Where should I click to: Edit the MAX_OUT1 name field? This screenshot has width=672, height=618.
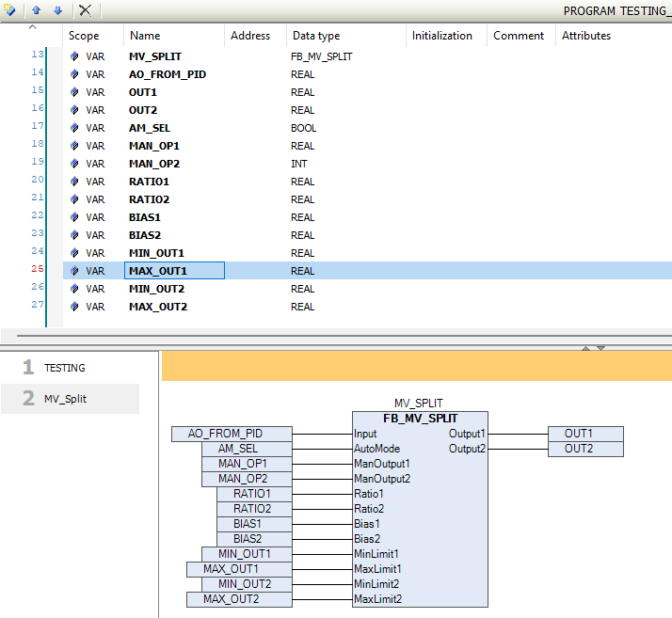click(x=175, y=271)
